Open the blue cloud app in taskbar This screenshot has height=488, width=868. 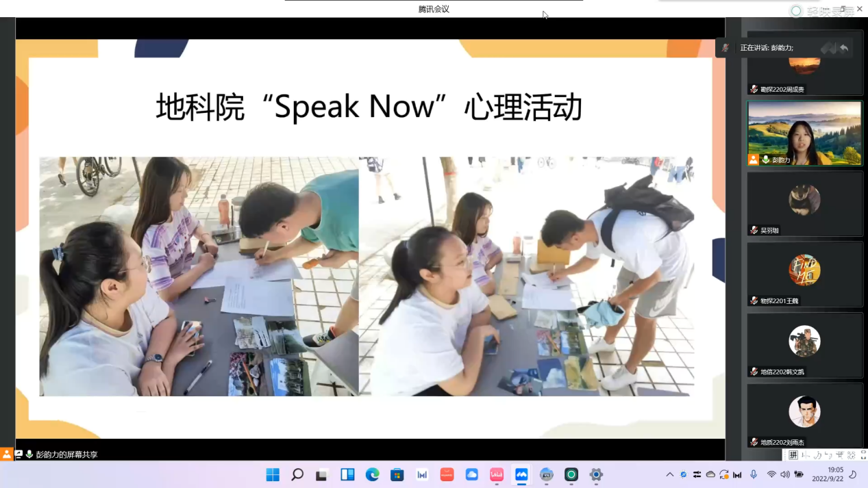click(x=472, y=475)
